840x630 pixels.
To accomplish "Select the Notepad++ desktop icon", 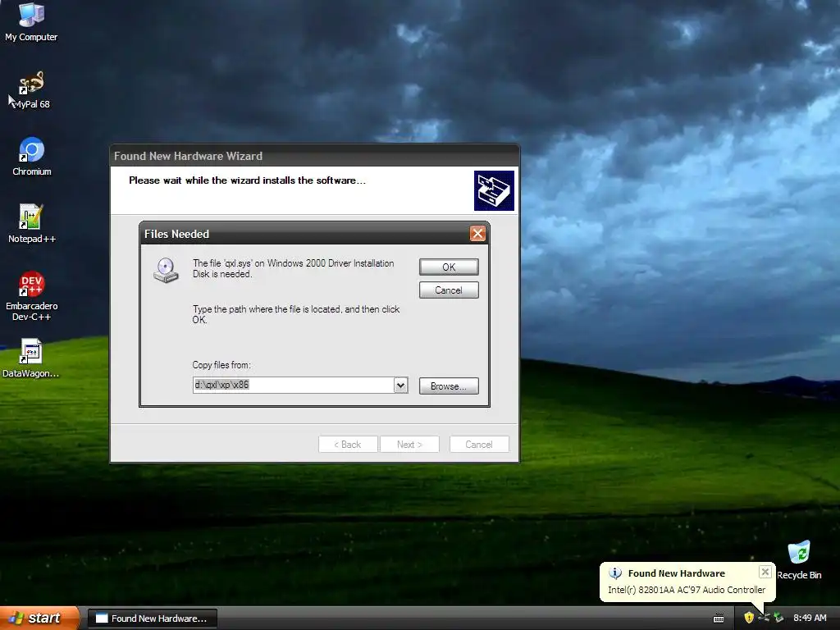I will pyautogui.click(x=32, y=223).
